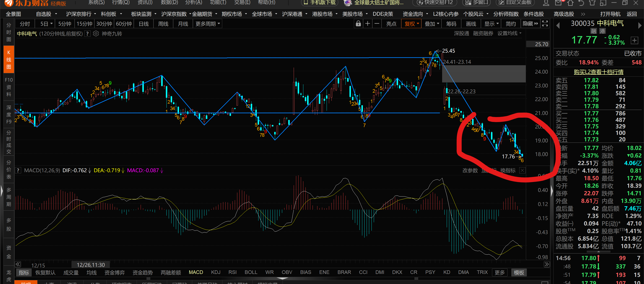Switch to the 60分钟 period tab
644x284 pixels.
pyautogui.click(x=124, y=24)
